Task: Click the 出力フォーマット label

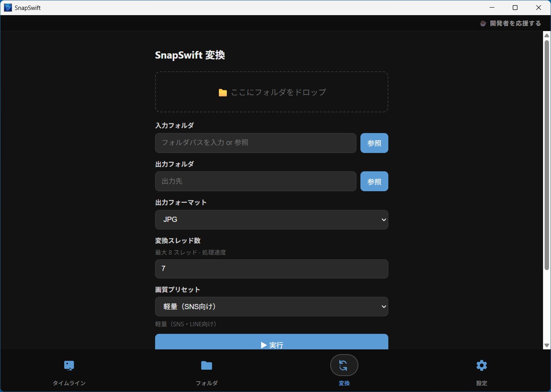Action: tap(181, 202)
